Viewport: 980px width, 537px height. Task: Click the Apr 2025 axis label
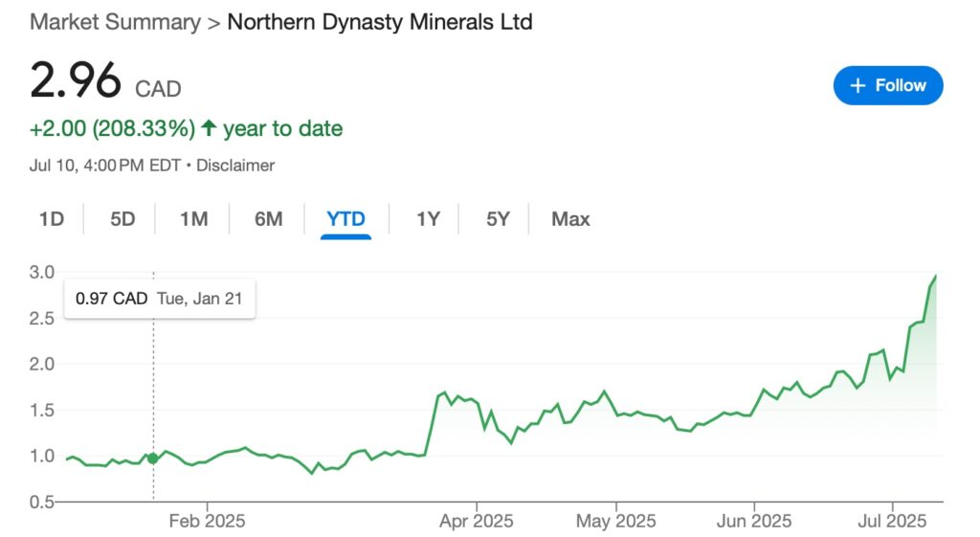[477, 521]
